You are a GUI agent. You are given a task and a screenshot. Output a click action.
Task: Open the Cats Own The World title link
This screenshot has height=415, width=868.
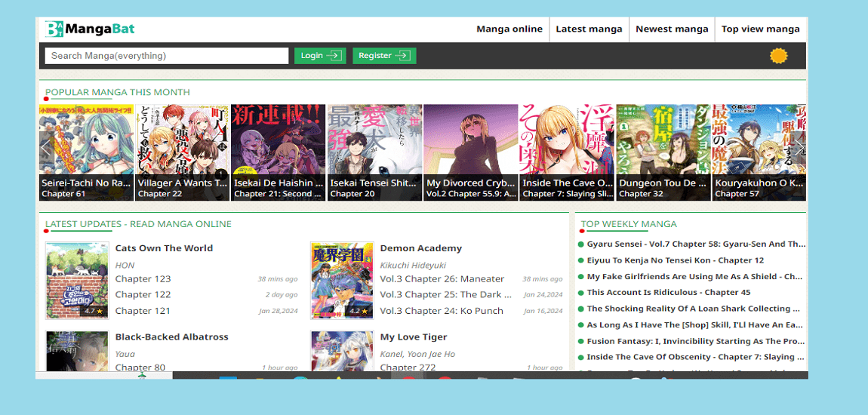(164, 248)
